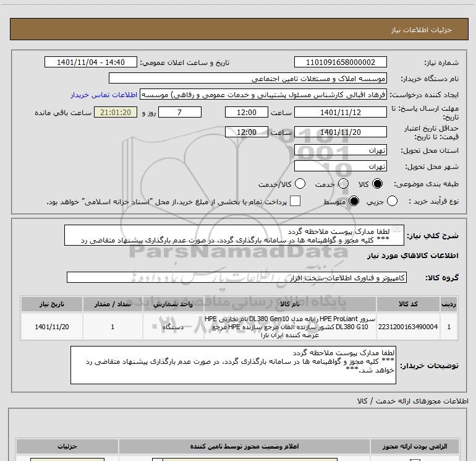The image size is (476, 461).
Task: Click the goods group field
Action: pyautogui.click(x=237, y=277)
